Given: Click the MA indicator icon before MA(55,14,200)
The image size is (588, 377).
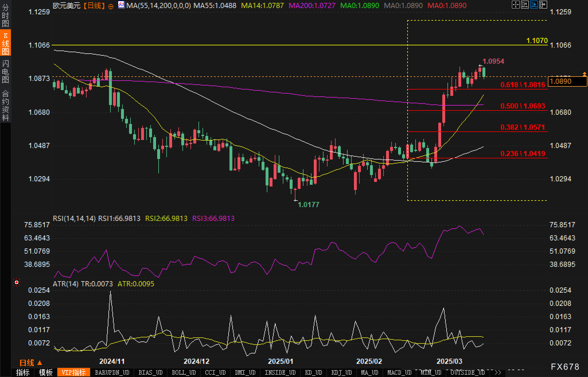Looking at the screenshot, I should (x=121, y=5).
